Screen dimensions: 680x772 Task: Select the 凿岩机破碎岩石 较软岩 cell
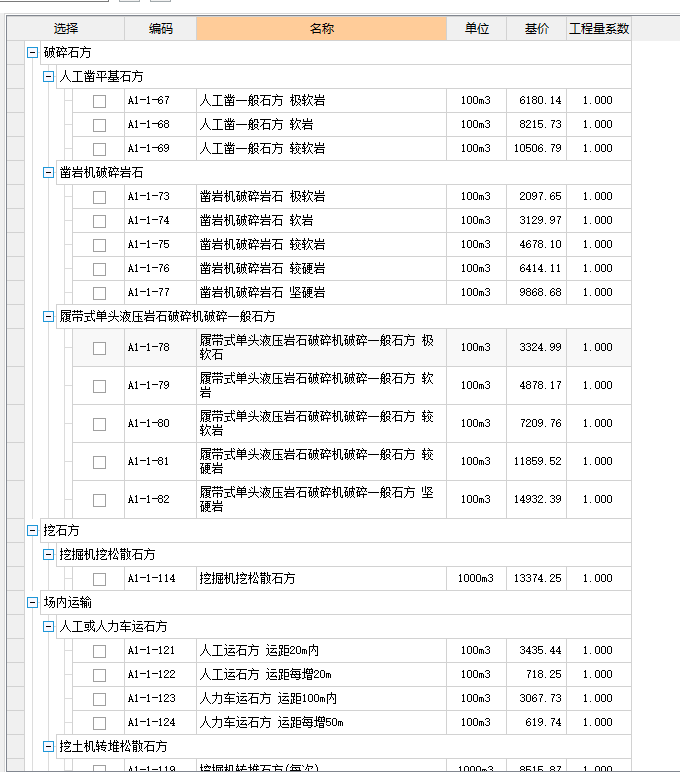coord(322,244)
